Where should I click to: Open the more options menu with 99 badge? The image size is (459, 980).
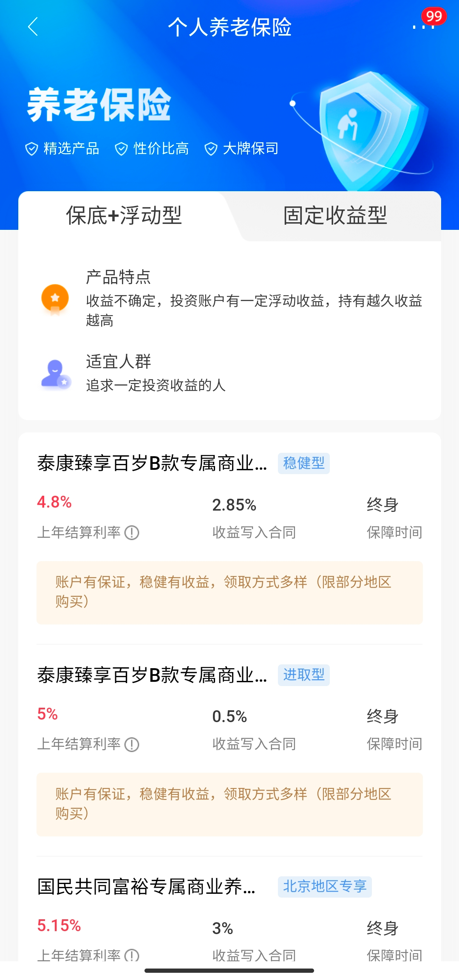pyautogui.click(x=423, y=26)
